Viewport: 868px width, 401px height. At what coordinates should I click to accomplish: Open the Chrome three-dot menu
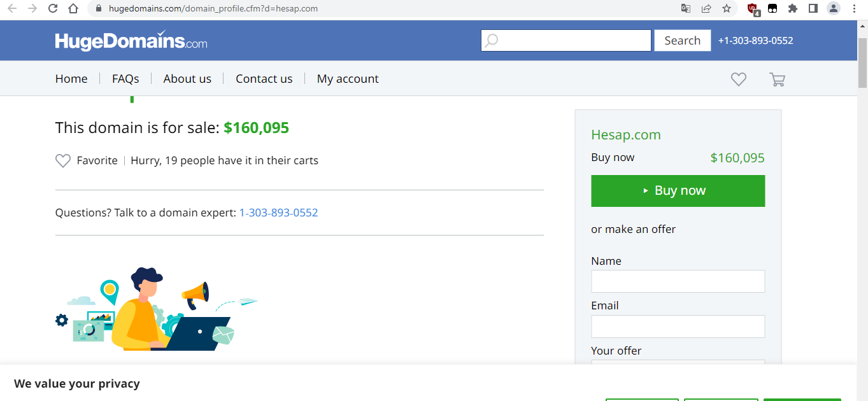(x=854, y=9)
